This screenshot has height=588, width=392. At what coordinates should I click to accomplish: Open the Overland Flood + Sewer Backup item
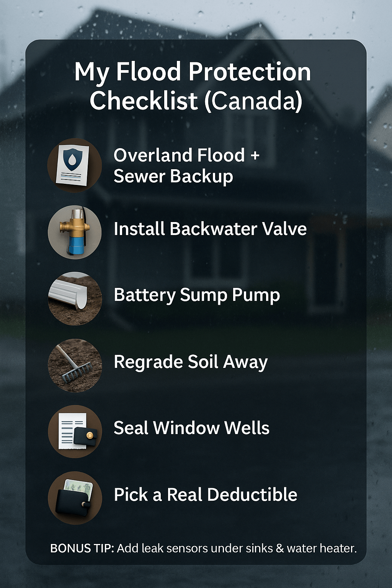coord(187,166)
